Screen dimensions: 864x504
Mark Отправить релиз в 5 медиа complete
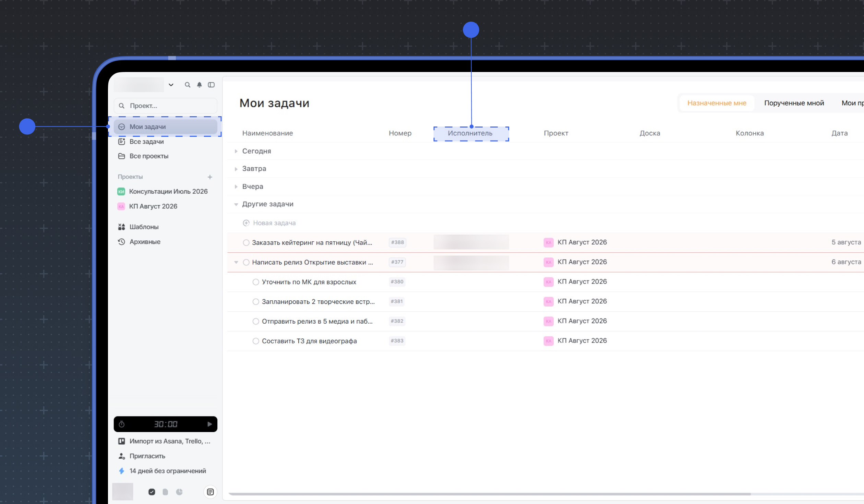255,321
